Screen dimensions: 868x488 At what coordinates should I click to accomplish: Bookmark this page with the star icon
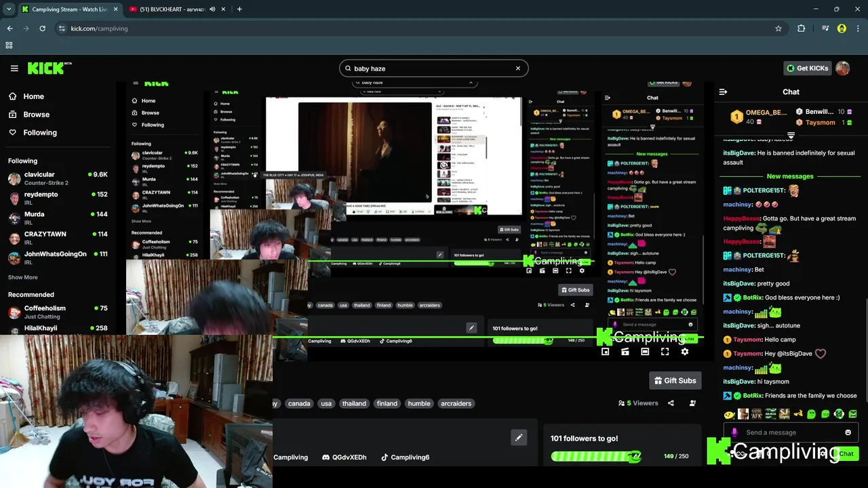(x=778, y=28)
